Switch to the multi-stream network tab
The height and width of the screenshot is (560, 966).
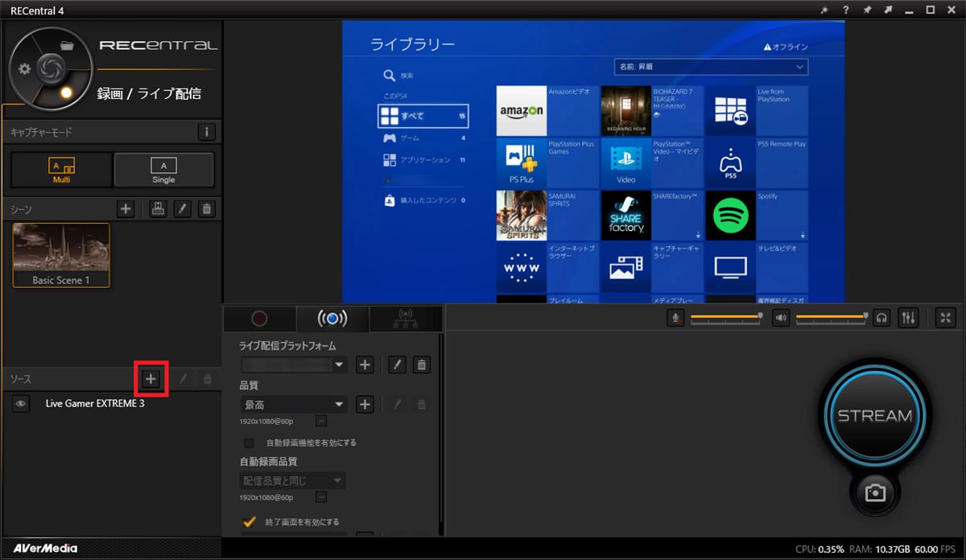405,319
